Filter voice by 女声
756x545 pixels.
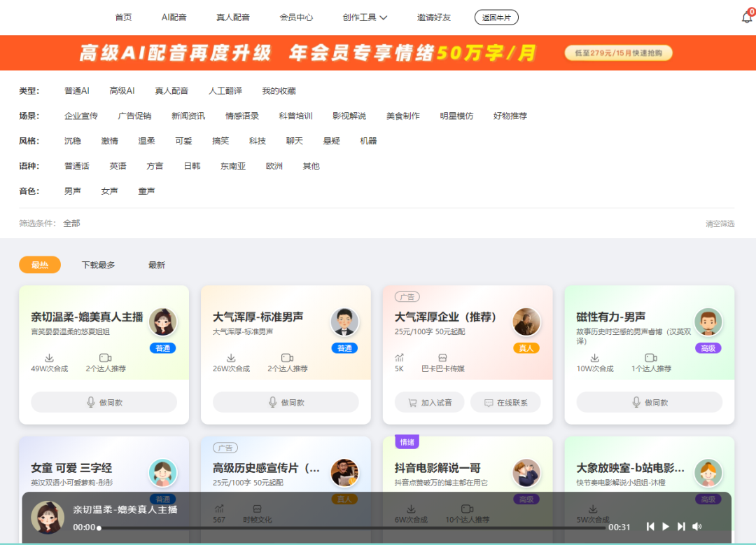coord(109,191)
